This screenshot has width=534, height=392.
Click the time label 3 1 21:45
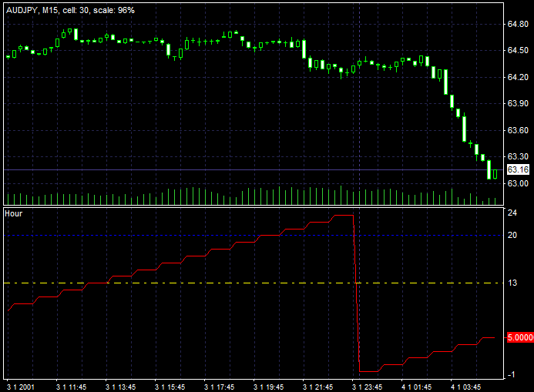(x=318, y=387)
